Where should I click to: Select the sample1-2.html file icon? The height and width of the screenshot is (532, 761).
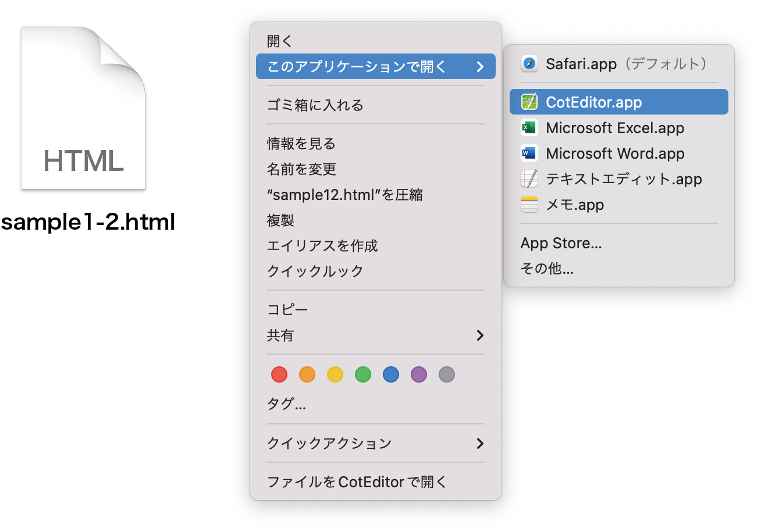coord(83,108)
